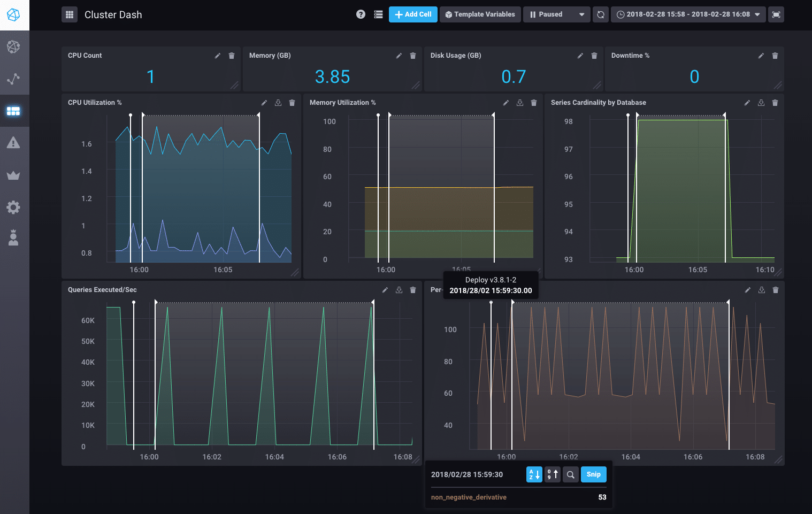Toggle fullscreen presentation mode

point(776,14)
